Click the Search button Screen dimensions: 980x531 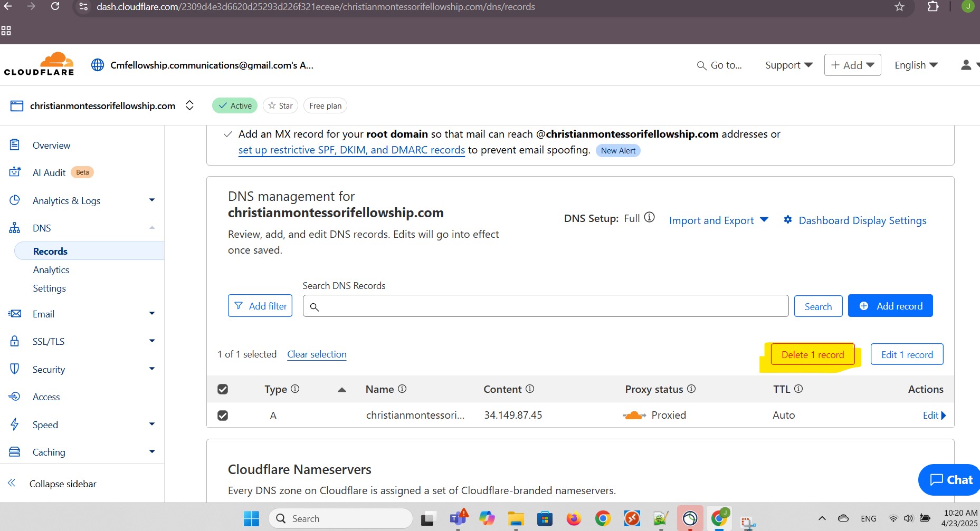point(818,306)
